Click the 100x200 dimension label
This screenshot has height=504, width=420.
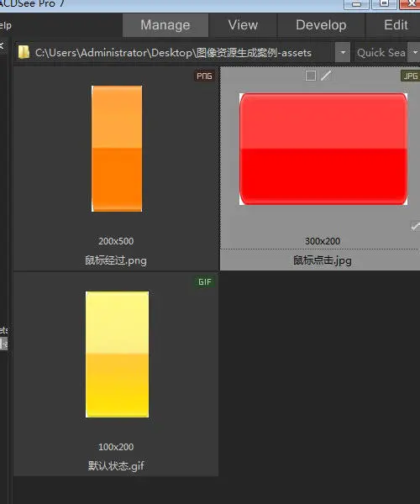(x=116, y=447)
